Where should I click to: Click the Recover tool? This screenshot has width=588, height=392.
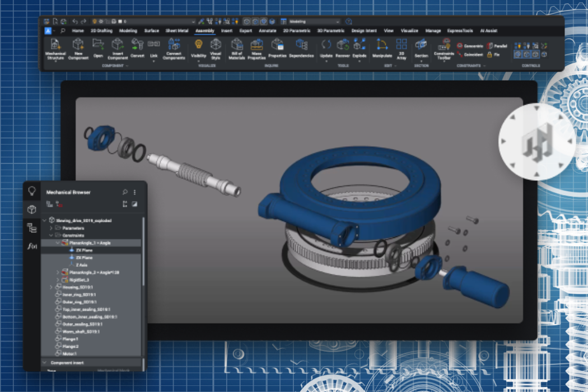[x=342, y=49]
